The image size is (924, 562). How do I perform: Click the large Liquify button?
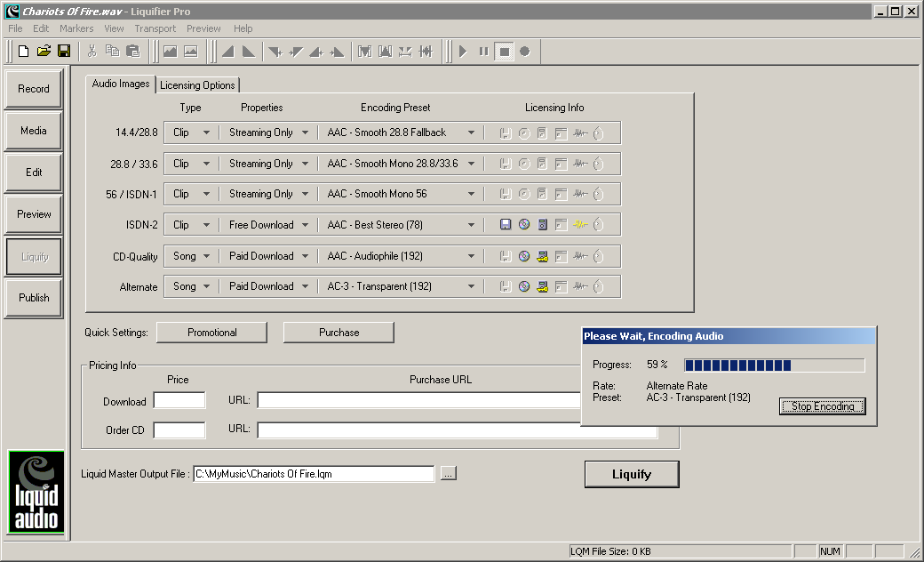pyautogui.click(x=632, y=475)
